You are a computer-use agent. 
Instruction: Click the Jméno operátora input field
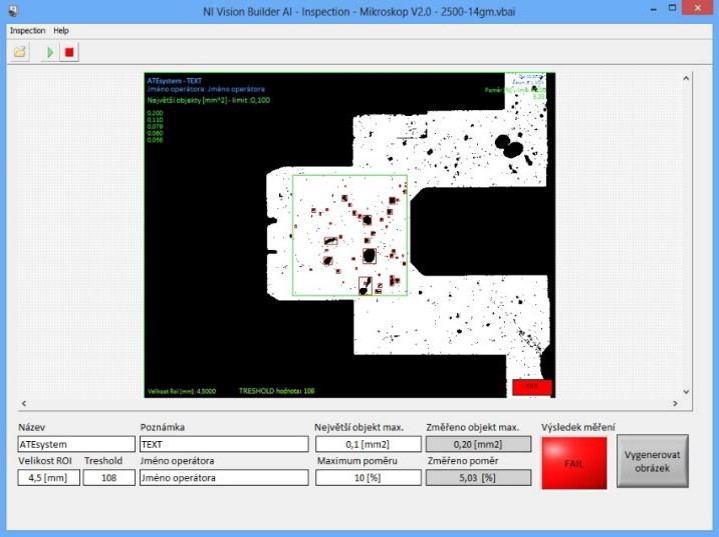pos(224,478)
